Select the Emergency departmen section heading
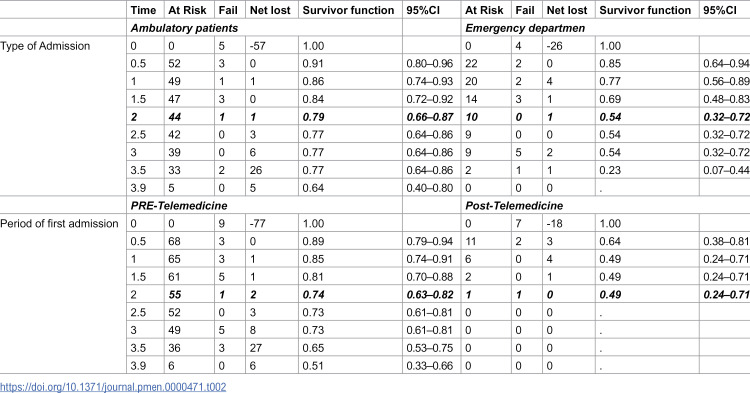Screen dimensions: 750x393 point(525,28)
